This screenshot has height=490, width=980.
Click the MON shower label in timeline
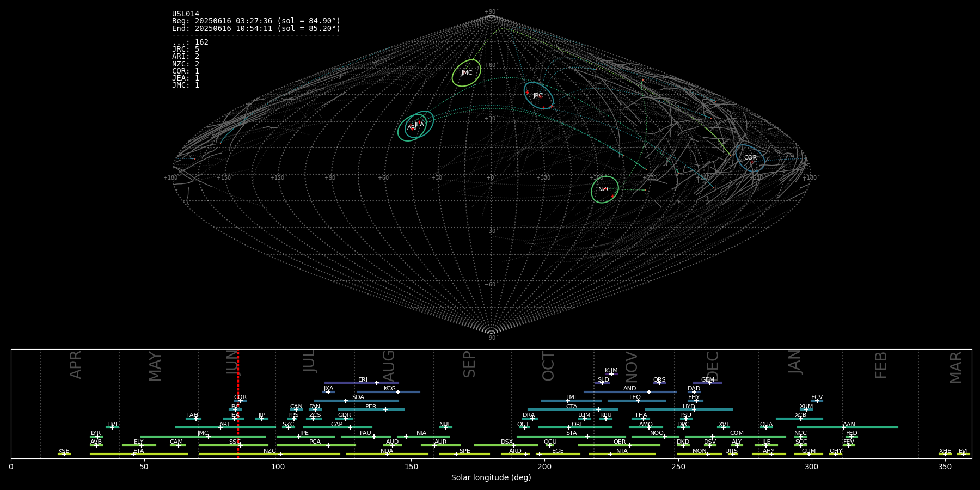(x=700, y=451)
